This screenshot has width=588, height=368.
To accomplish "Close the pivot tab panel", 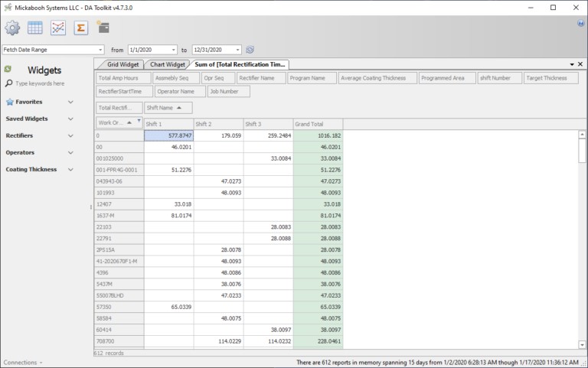I will tap(580, 64).
